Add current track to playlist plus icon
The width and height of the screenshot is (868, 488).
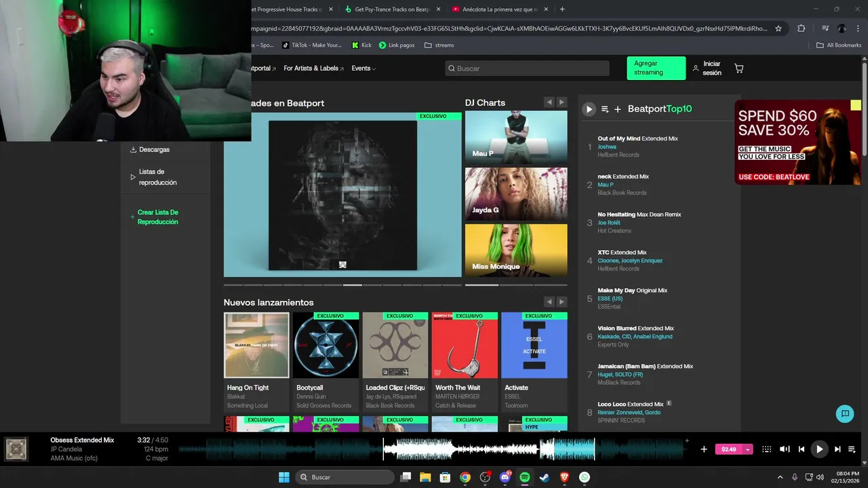704,449
